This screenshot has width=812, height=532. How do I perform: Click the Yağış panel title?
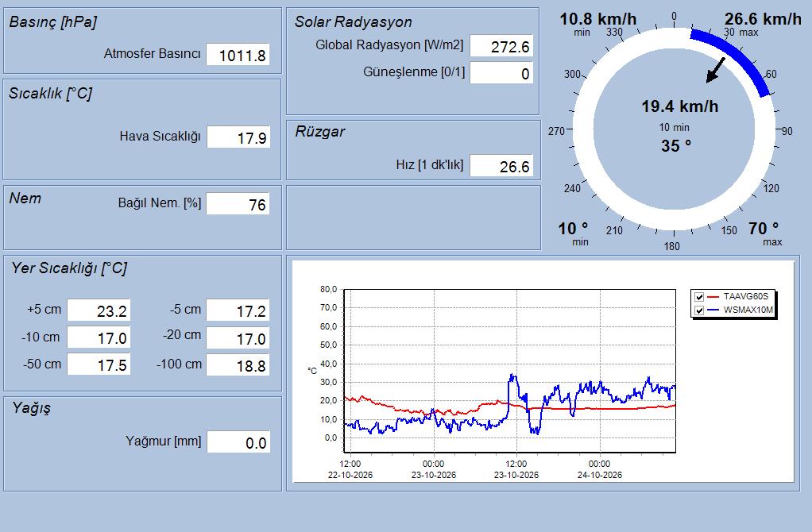(32, 408)
